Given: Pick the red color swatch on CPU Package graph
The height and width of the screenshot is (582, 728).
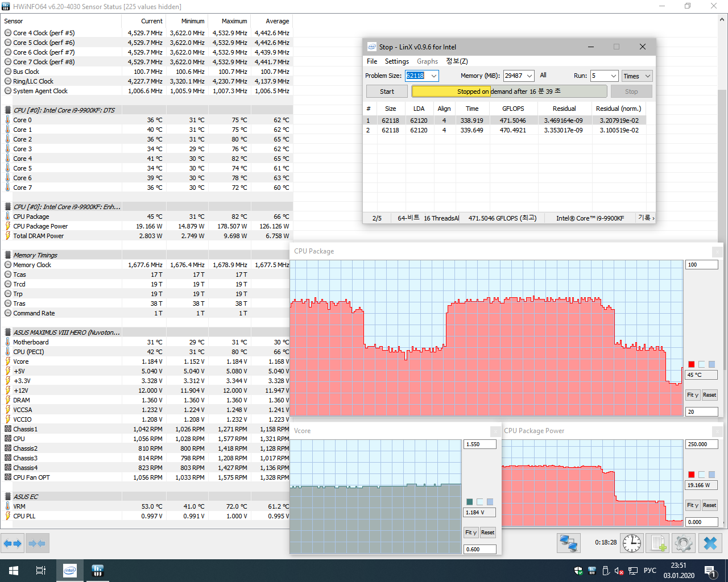Looking at the screenshot, I should [692, 364].
